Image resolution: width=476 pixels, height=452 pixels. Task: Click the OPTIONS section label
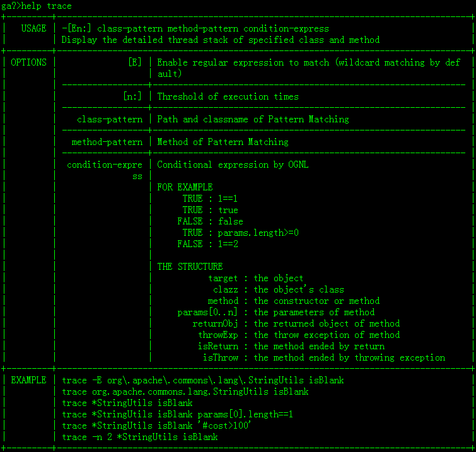point(28,62)
